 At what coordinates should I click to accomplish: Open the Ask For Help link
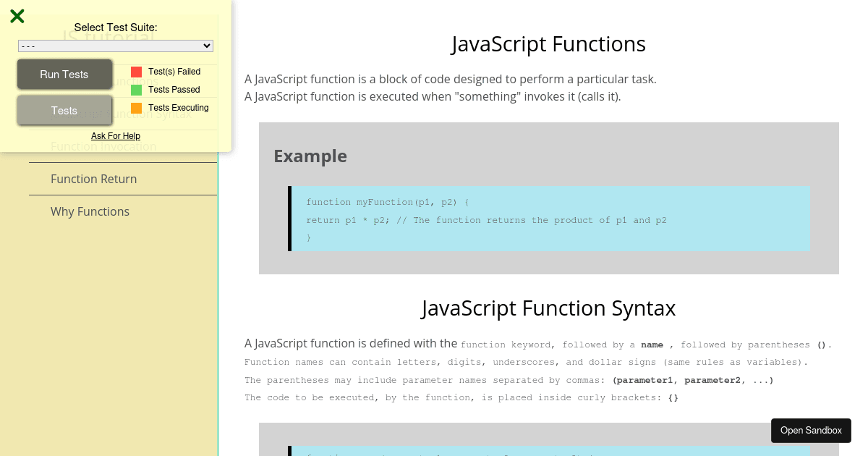point(116,136)
